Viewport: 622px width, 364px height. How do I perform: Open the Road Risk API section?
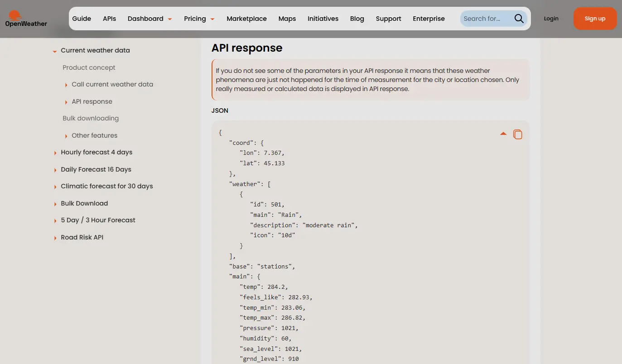point(83,237)
